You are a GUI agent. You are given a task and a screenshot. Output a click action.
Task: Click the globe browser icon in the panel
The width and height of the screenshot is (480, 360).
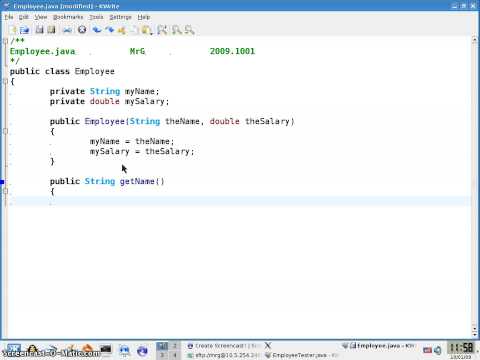(142, 350)
